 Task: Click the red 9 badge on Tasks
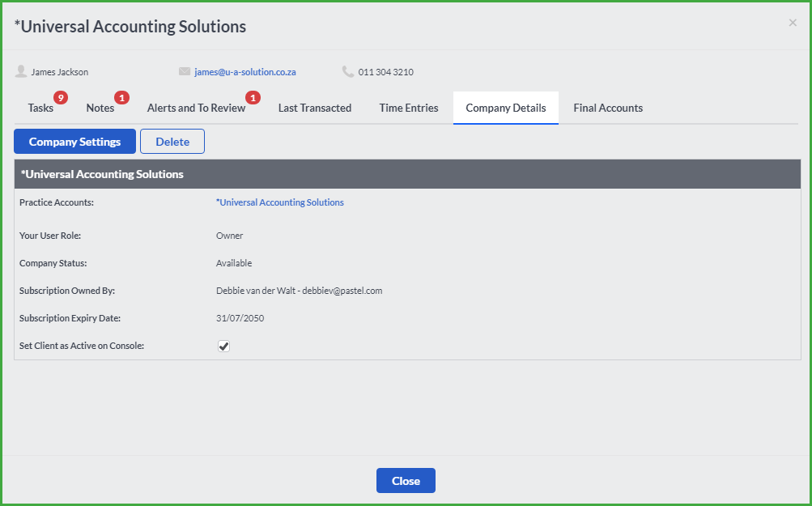[x=61, y=97]
